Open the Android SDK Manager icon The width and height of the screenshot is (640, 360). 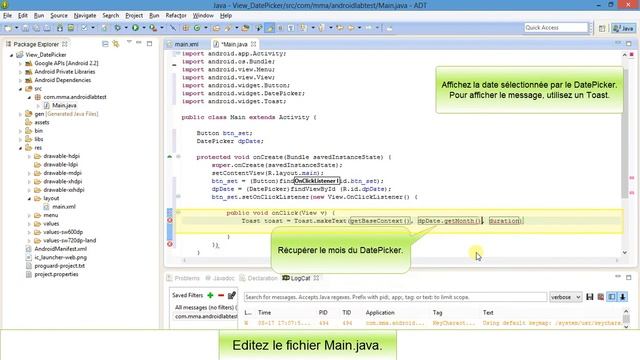pos(60,28)
